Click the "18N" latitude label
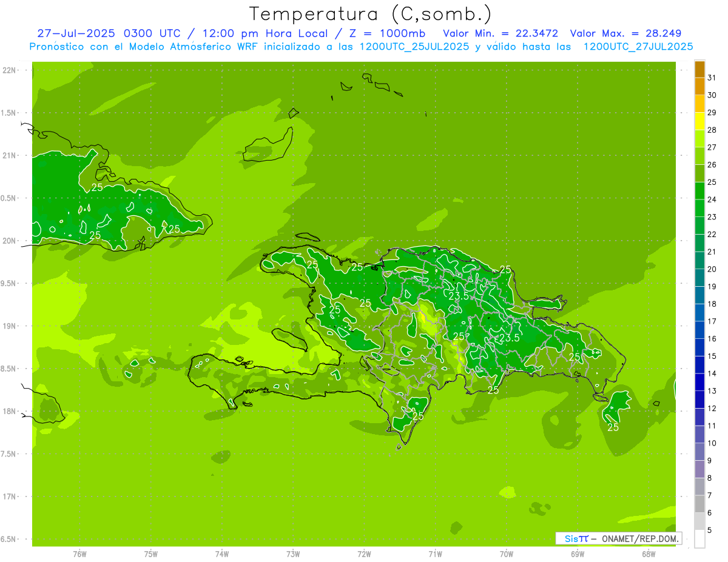Image resolution: width=728 pixels, height=562 pixels. [x=10, y=411]
